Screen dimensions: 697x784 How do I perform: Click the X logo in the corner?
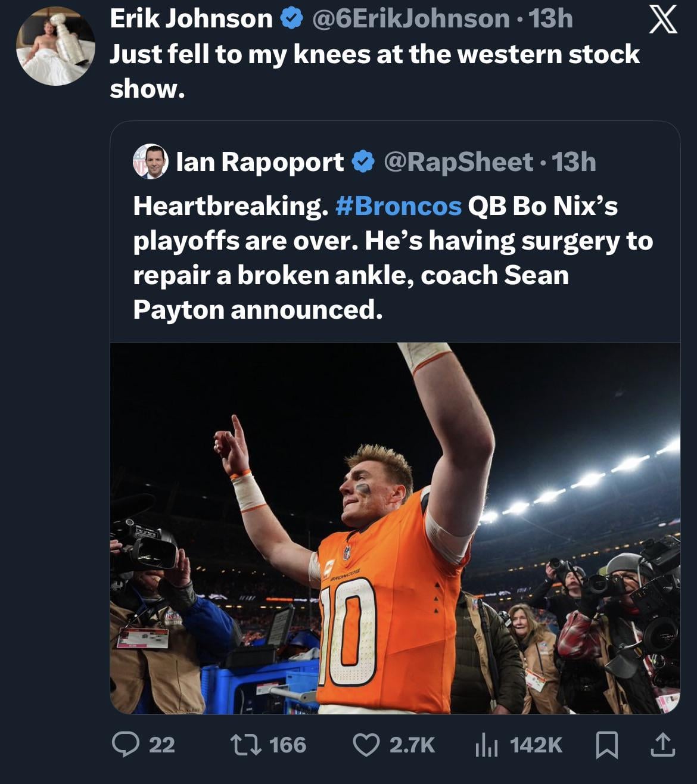coord(662,19)
